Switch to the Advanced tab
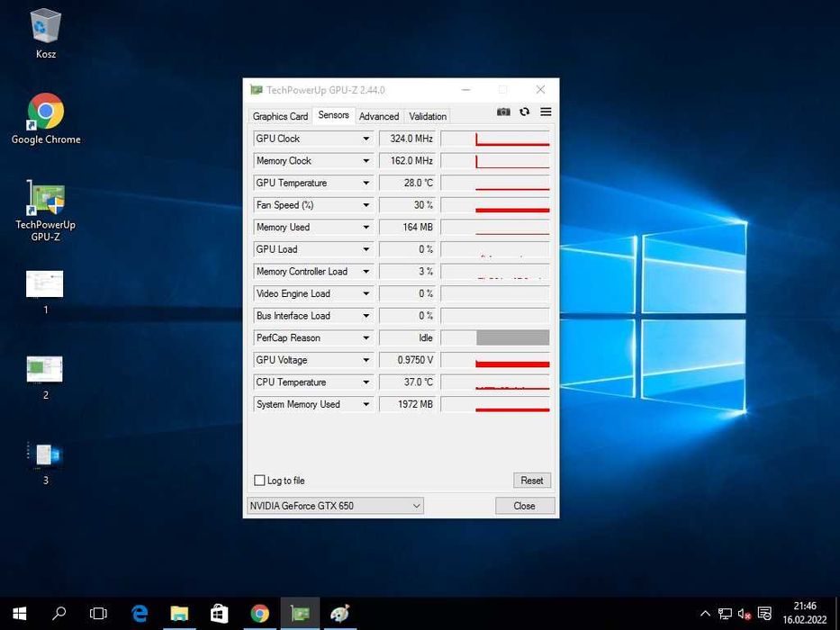This screenshot has width=840, height=630. click(379, 116)
